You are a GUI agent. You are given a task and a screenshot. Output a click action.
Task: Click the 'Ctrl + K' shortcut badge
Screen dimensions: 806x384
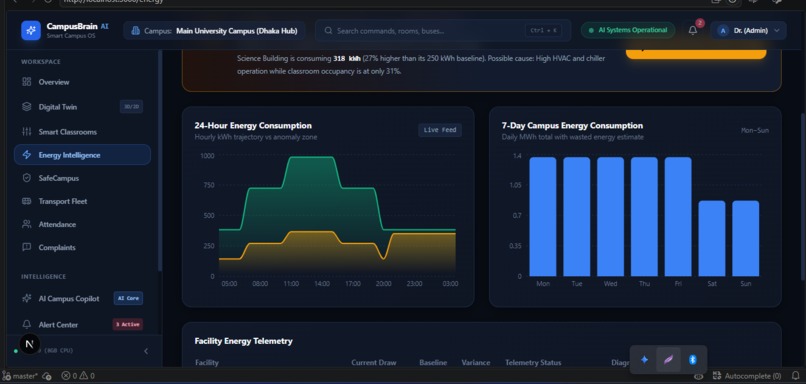pyautogui.click(x=543, y=31)
